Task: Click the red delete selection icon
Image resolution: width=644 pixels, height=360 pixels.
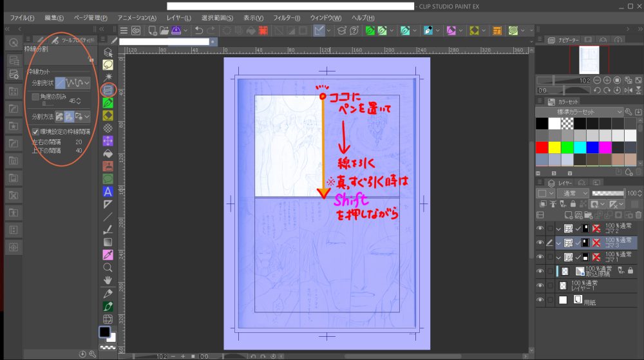Action: tap(263, 30)
